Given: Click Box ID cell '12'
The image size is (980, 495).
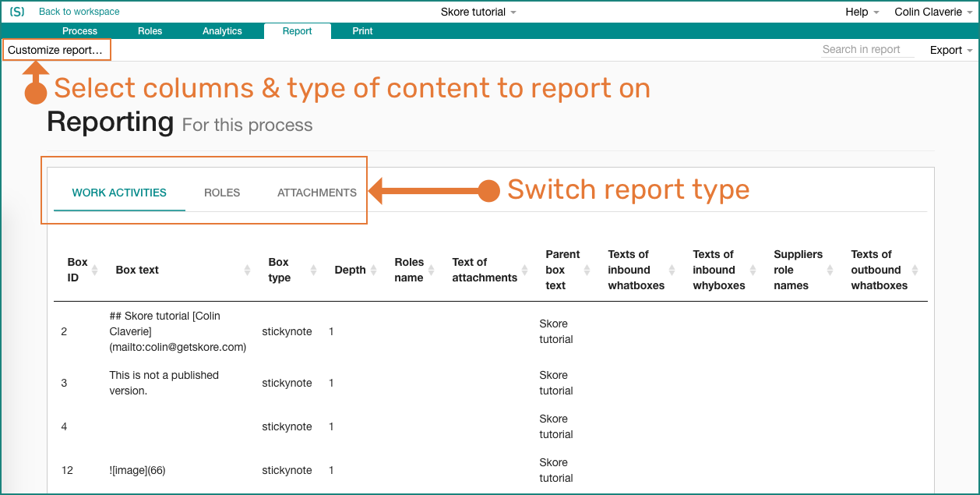Looking at the screenshot, I should (x=67, y=470).
